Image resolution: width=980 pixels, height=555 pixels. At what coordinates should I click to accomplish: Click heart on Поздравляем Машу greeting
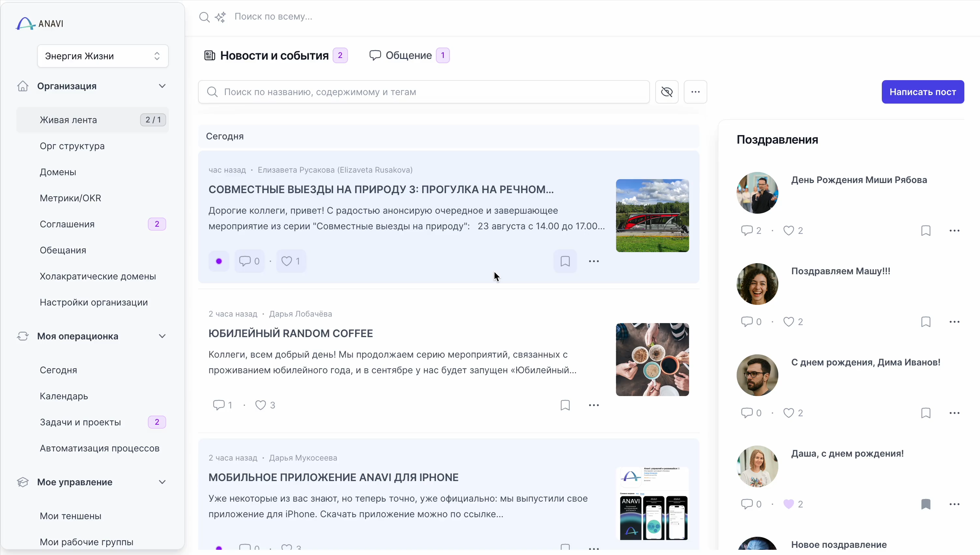coord(788,322)
